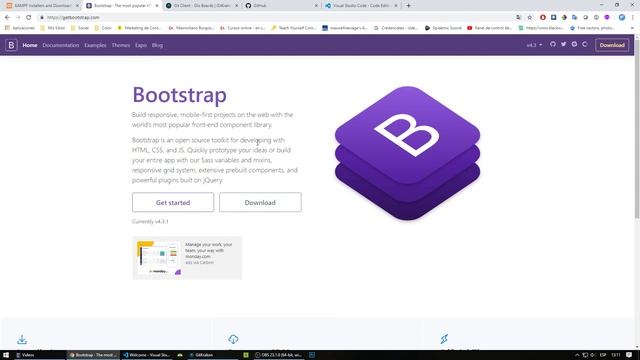Open the notification center icon
The height and width of the screenshot is (360, 640).
pos(629,355)
